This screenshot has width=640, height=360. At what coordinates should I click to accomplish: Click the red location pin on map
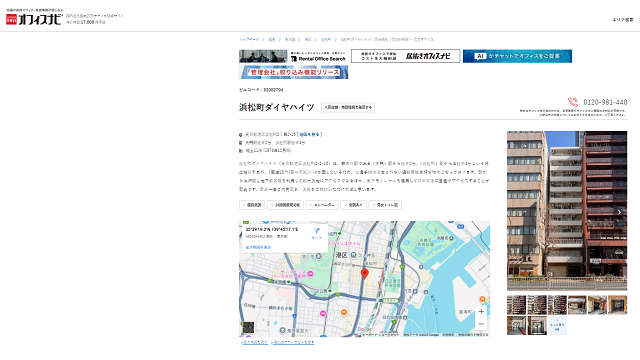[x=365, y=274]
